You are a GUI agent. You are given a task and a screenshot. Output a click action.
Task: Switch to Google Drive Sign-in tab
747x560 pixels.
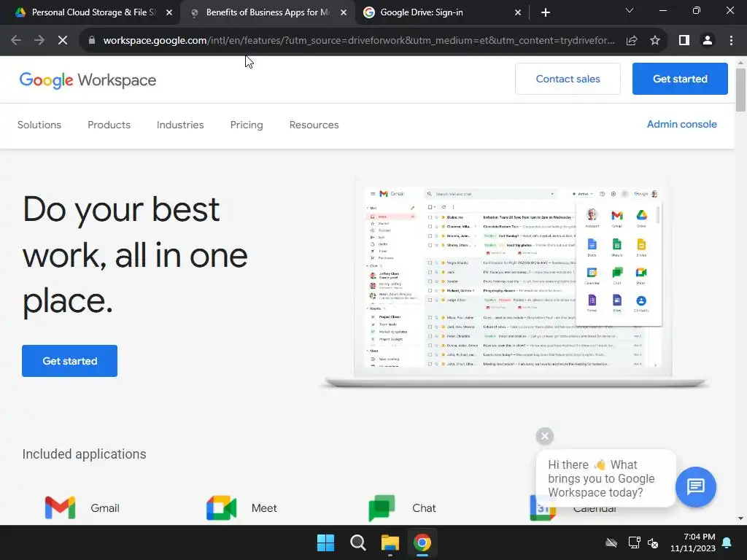click(443, 12)
